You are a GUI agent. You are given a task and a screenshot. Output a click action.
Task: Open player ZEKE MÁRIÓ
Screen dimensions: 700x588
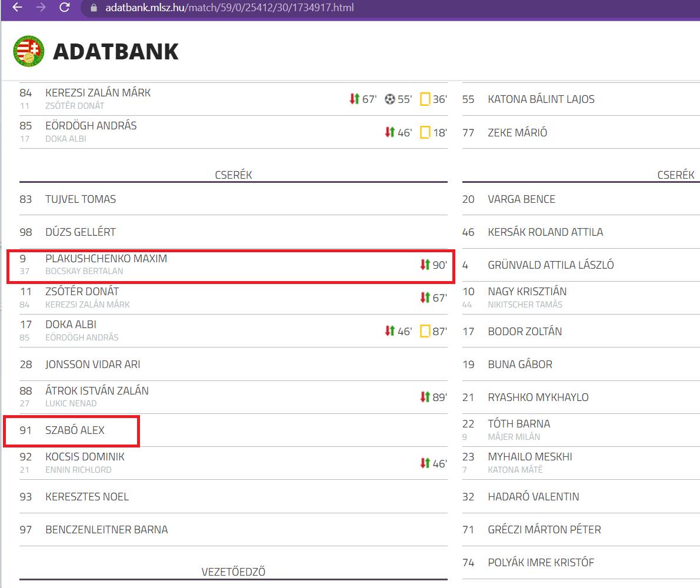(517, 132)
